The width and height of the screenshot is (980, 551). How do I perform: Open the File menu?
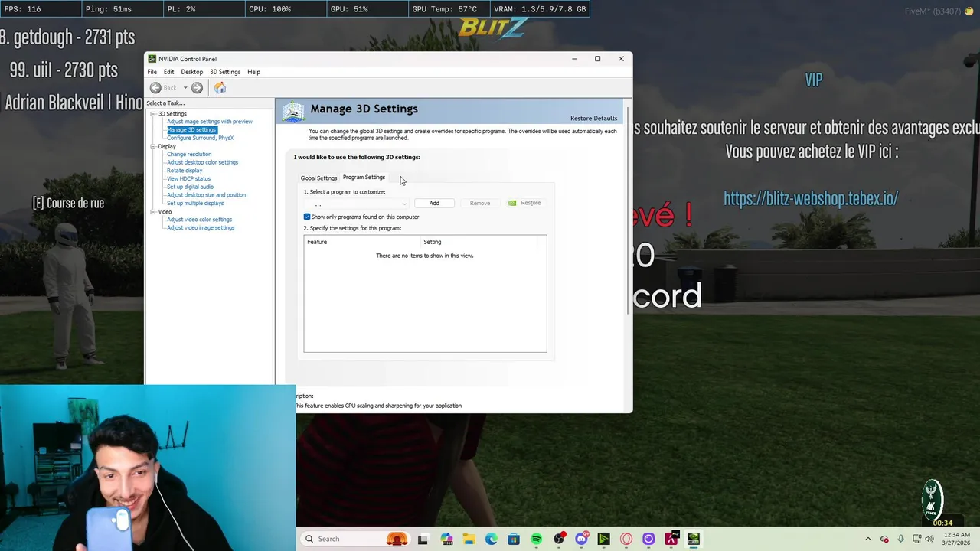pyautogui.click(x=152, y=72)
